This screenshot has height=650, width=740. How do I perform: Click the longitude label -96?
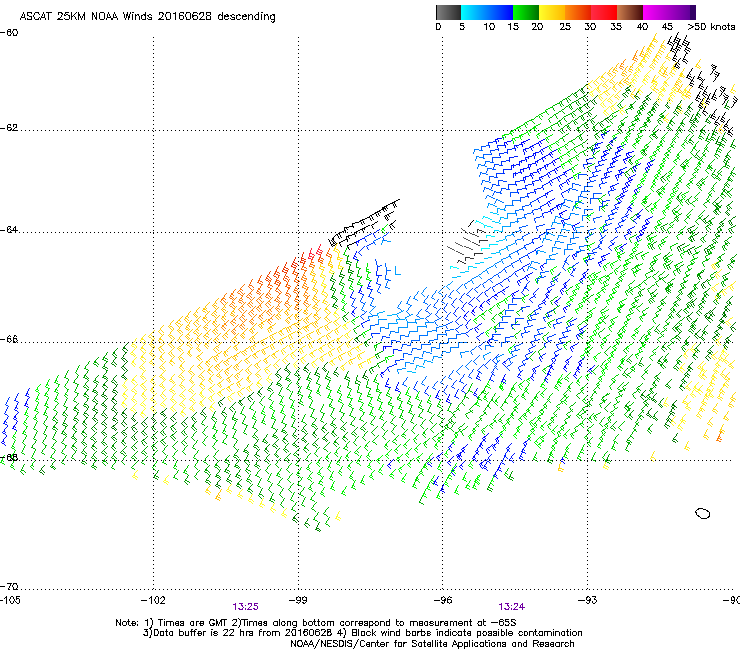(443, 600)
